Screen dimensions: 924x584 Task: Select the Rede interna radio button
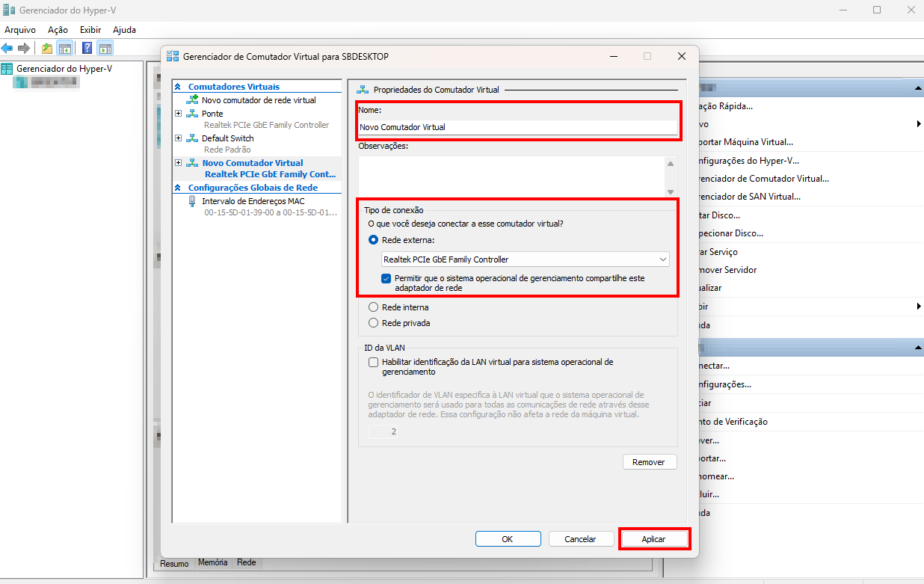click(x=374, y=307)
